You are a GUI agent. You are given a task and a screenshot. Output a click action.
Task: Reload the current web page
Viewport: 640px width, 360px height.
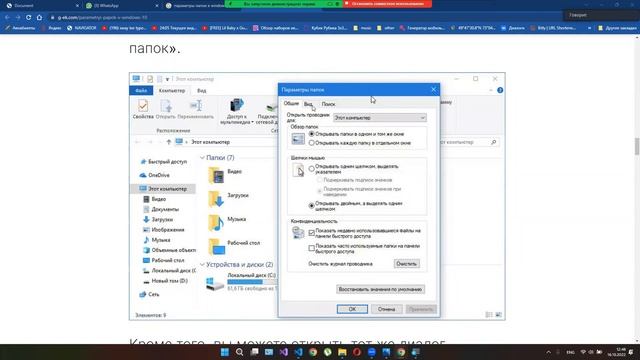pyautogui.click(x=28, y=18)
